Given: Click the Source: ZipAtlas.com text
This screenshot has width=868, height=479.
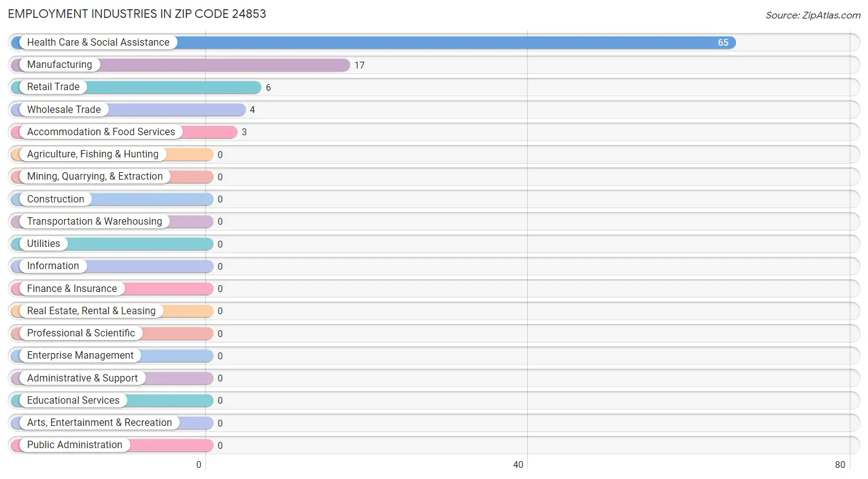Looking at the screenshot, I should tap(813, 15).
